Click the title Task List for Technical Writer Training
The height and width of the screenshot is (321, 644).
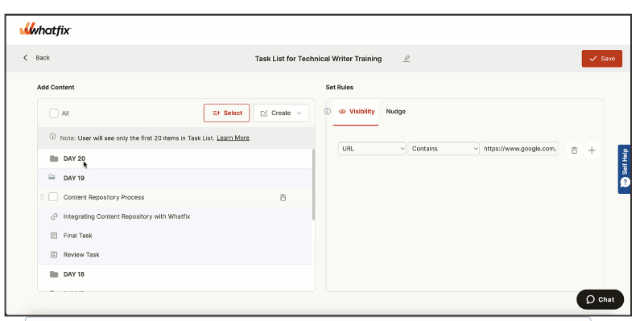[318, 59]
